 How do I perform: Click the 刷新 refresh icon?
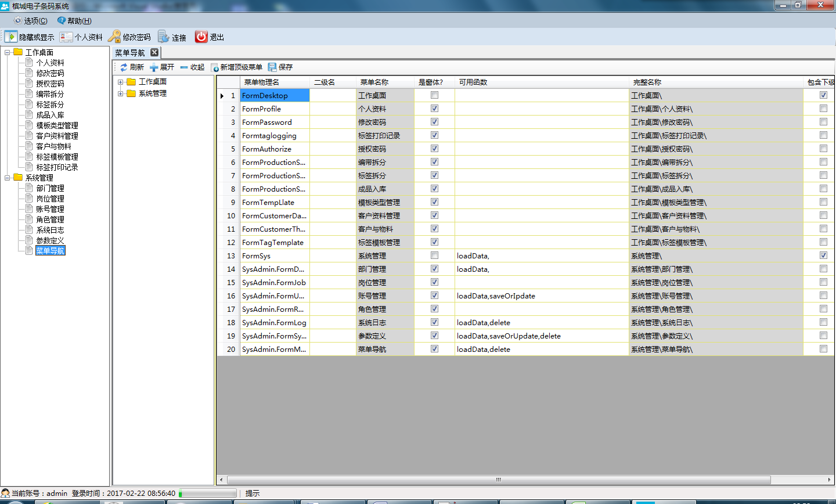click(124, 67)
